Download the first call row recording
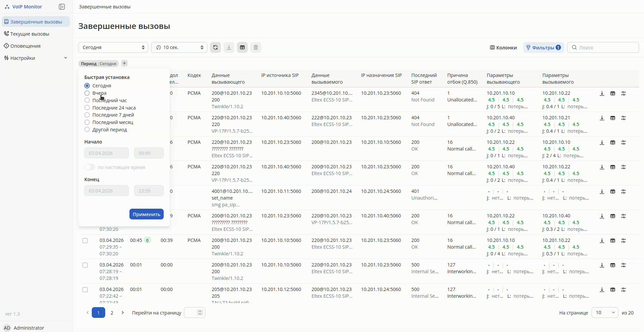Screen dimensions: 644x332 point(602,93)
